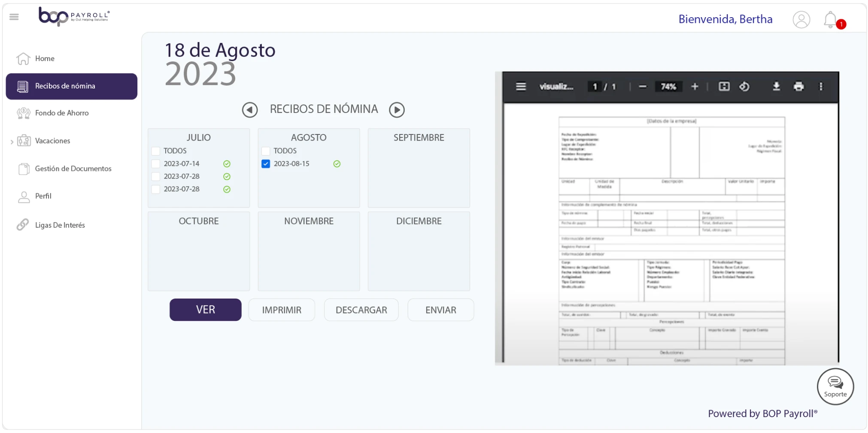The width and height of the screenshot is (868, 433).
Task: Zoom out the PDF with minus icon
Action: pyautogui.click(x=642, y=87)
